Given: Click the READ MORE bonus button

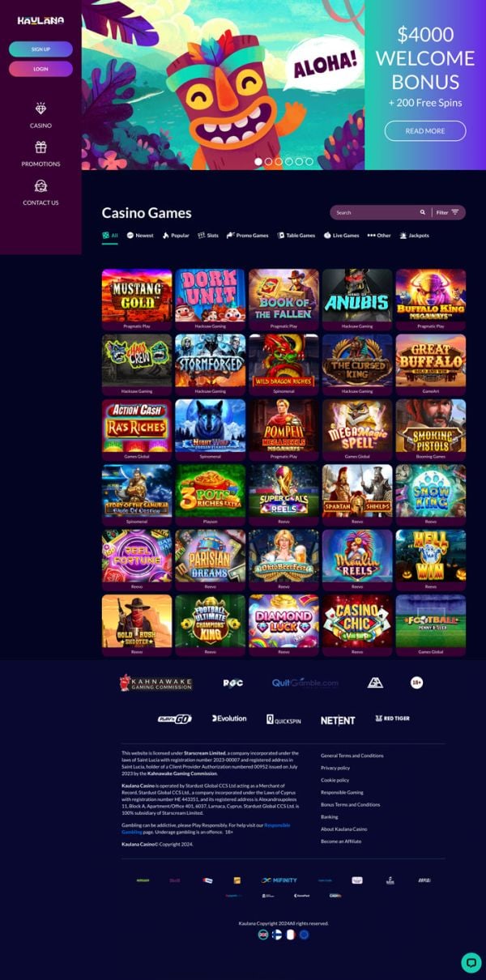Looking at the screenshot, I should tap(425, 130).
